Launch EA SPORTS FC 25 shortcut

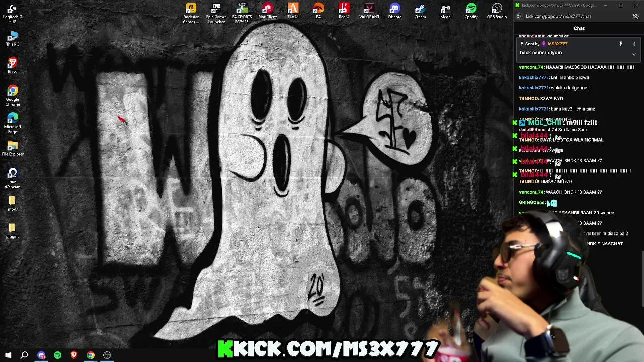click(242, 13)
